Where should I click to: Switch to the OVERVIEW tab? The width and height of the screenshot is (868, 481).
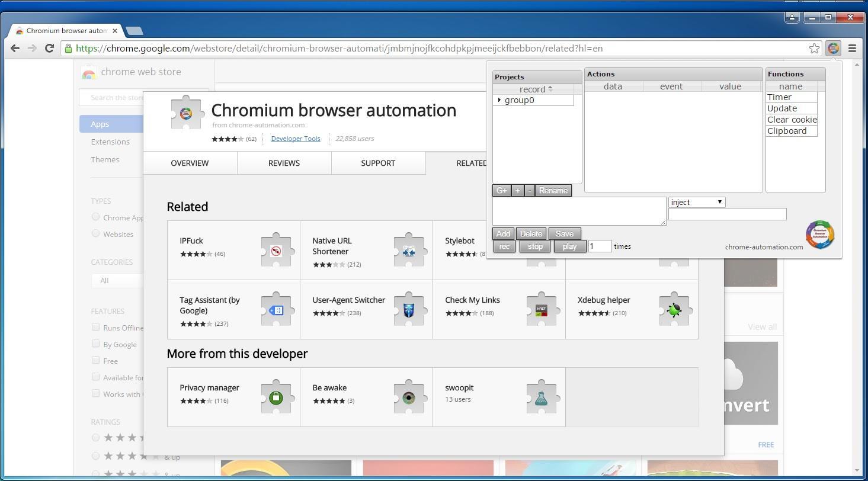[x=190, y=163]
